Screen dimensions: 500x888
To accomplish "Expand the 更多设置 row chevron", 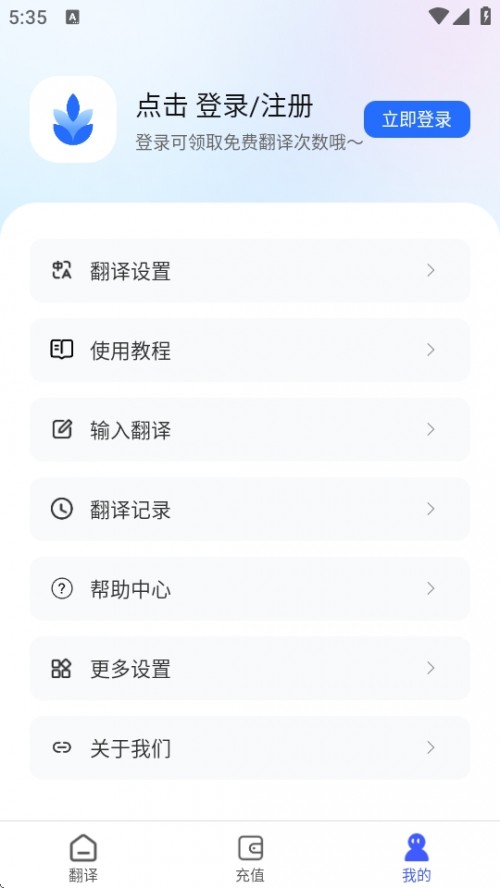I will point(431,668).
